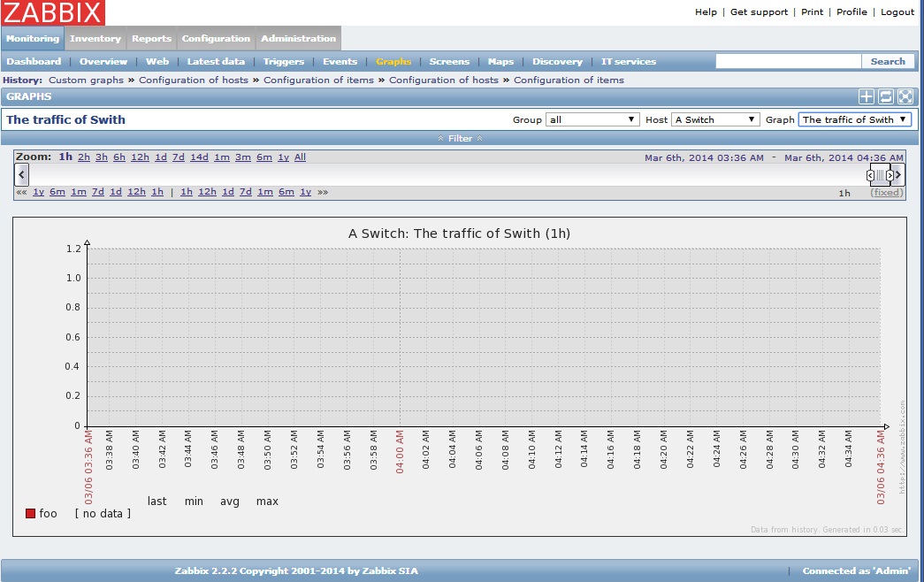The width and height of the screenshot is (924, 582).
Task: Click the foo legend color square
Action: click(x=29, y=512)
